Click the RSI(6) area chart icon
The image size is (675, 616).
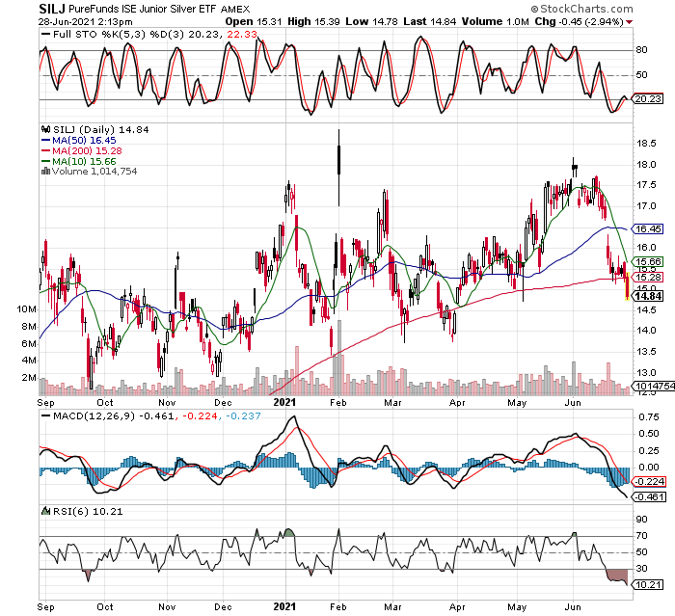pos(45,511)
